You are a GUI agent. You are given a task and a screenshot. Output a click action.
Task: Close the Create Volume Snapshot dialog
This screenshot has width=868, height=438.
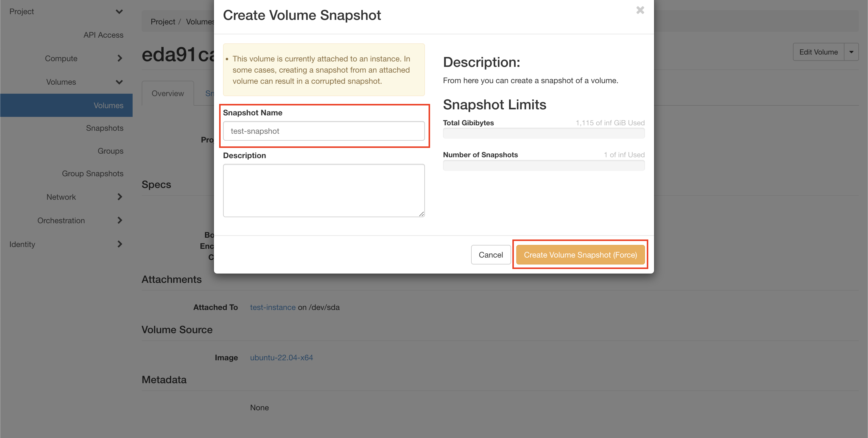point(640,11)
